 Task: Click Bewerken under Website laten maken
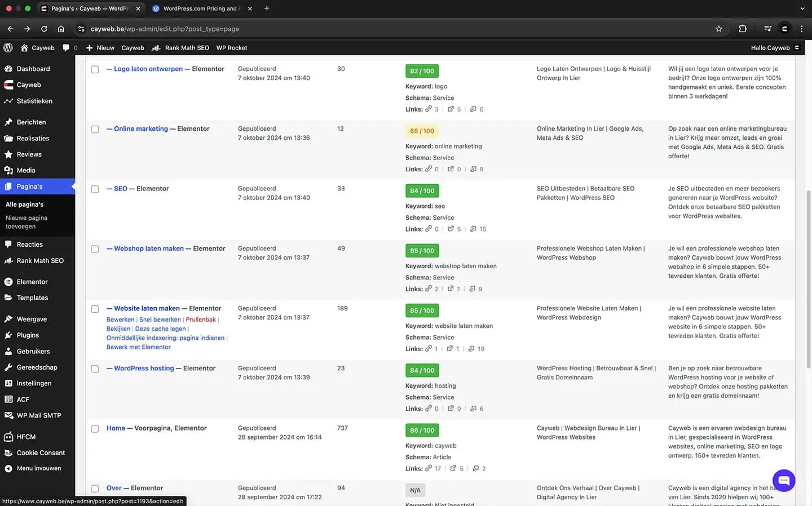[121, 319]
